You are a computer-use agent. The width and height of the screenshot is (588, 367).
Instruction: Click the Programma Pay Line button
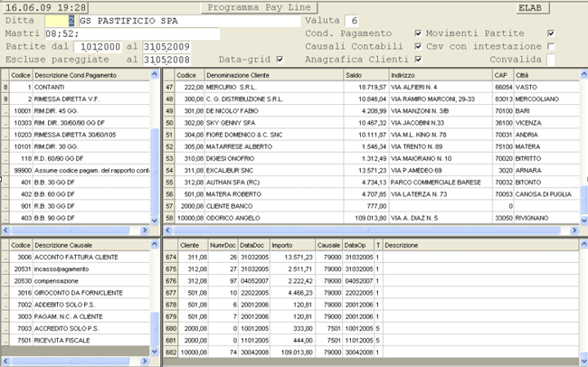[259, 7]
